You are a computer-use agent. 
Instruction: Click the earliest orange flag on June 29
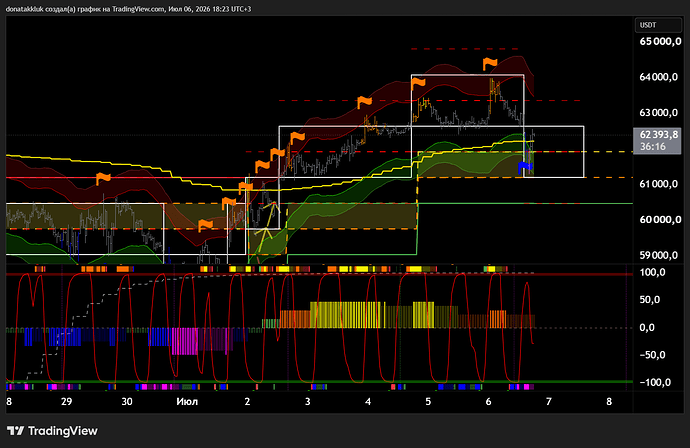click(x=103, y=178)
